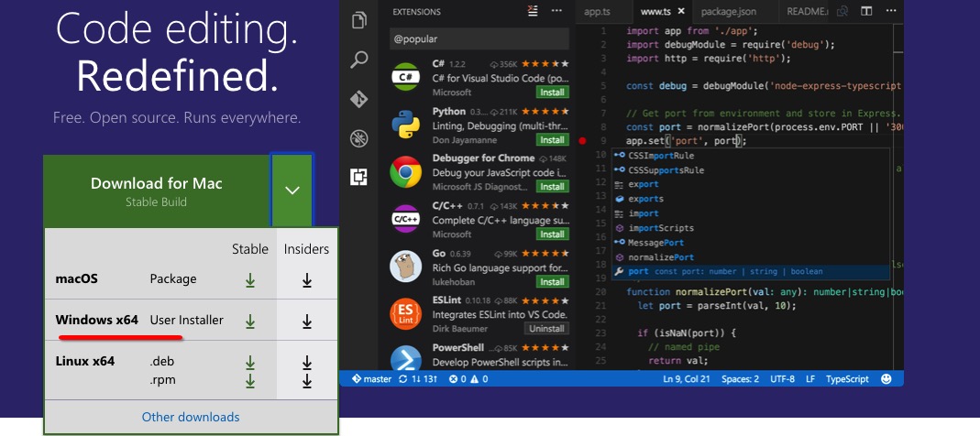The width and height of the screenshot is (980, 436).
Task: Click the smiley feedback icon in status bar
Action: tap(886, 378)
